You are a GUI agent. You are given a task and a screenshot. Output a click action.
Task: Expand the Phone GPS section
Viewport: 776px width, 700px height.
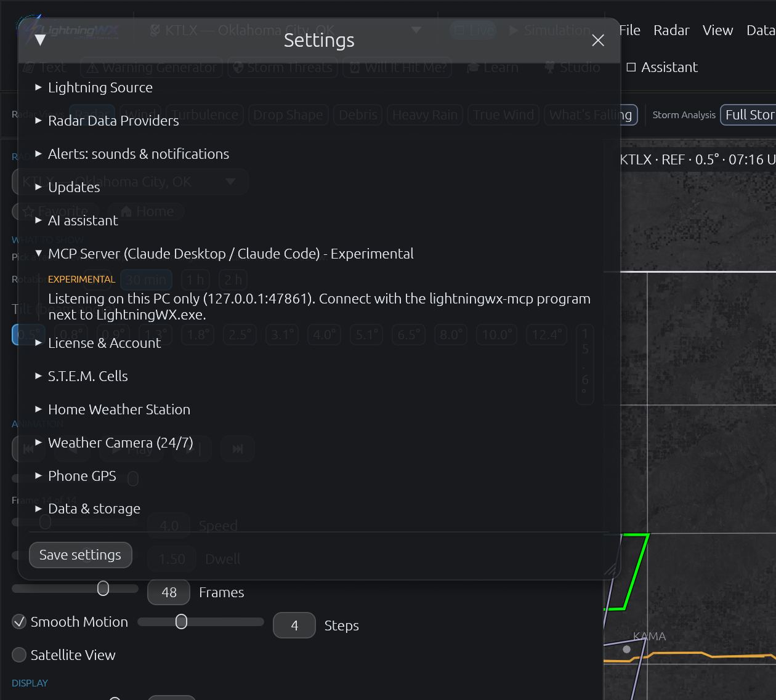pos(76,476)
